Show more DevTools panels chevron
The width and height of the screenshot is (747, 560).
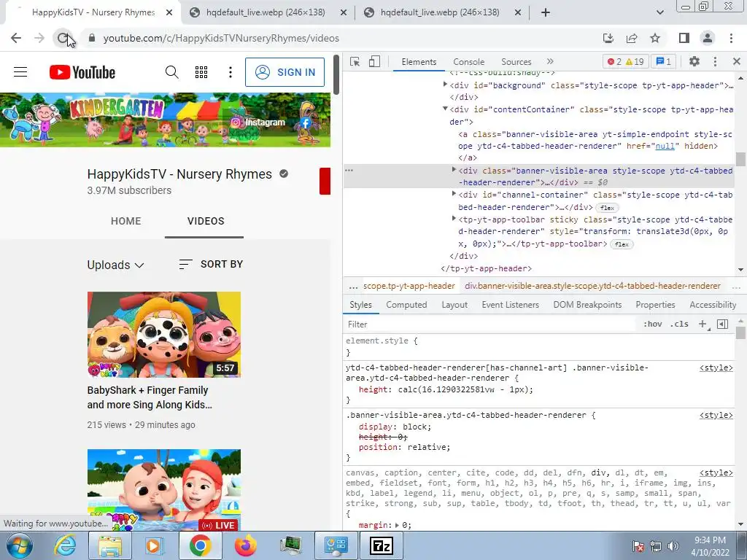click(550, 61)
